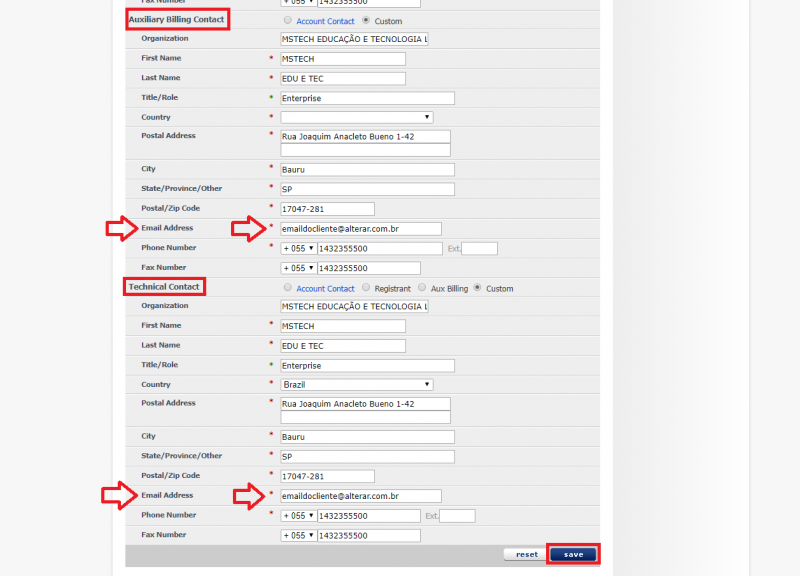Image resolution: width=800 pixels, height=576 pixels.
Task: Click Title/Role field in Auxiliary Billing
Action: click(x=367, y=98)
